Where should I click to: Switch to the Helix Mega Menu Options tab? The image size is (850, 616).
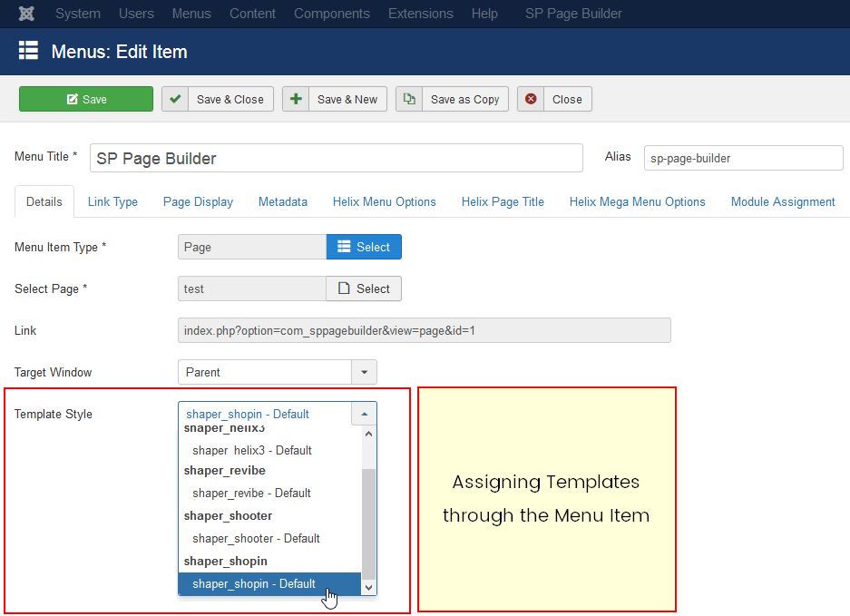point(637,201)
